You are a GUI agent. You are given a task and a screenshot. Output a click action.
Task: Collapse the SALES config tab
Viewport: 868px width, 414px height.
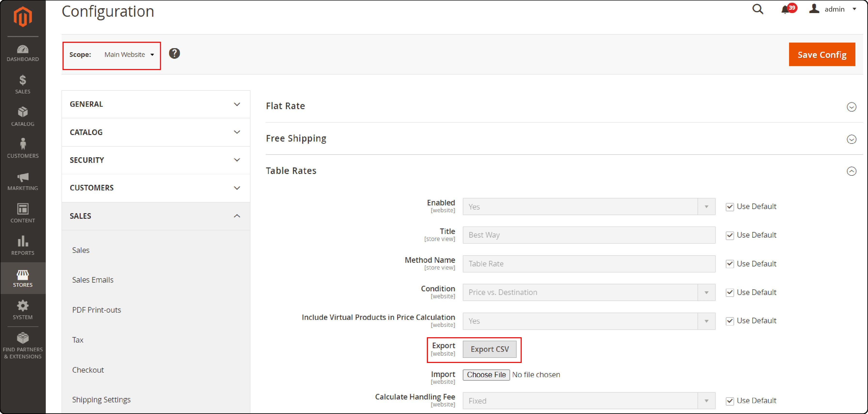[x=156, y=216]
